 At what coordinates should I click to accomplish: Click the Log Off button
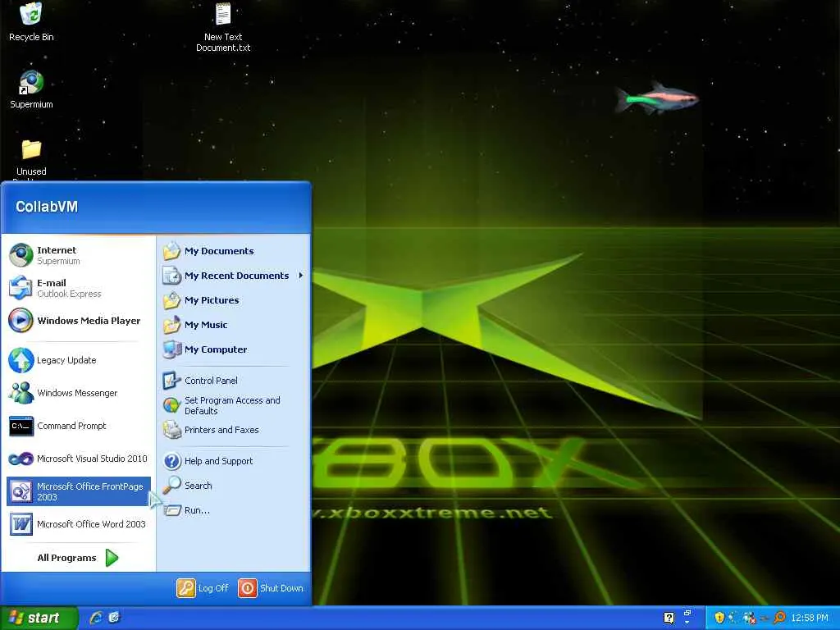click(x=203, y=588)
